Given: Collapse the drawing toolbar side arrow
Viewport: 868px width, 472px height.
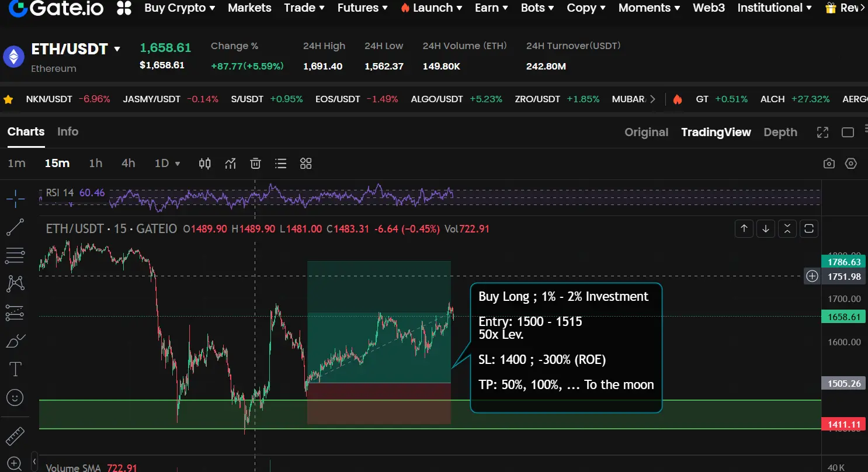Looking at the screenshot, I should pyautogui.click(x=34, y=461).
